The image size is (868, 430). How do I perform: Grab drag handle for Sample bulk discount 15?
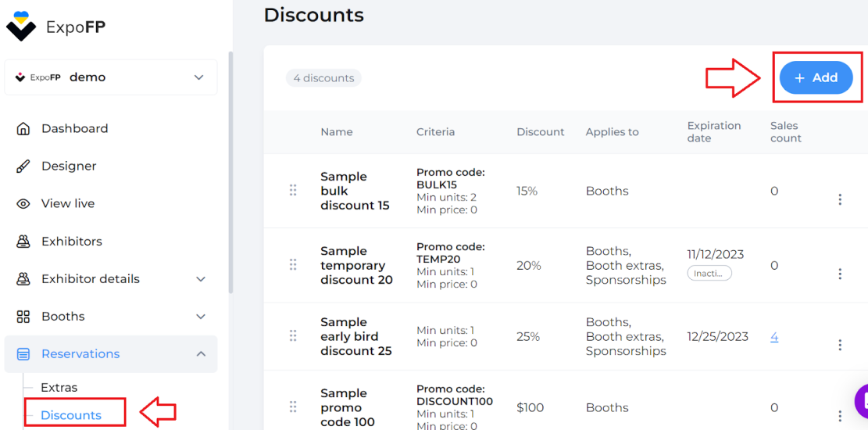(294, 191)
